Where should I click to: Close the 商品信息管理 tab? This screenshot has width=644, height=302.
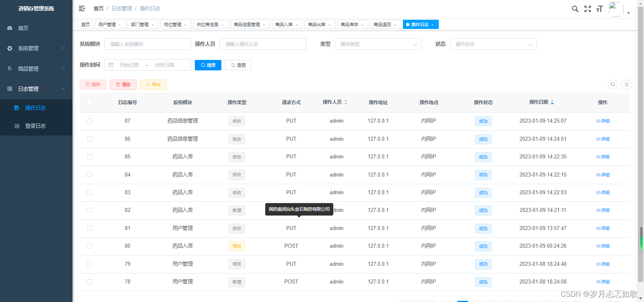pos(264,25)
